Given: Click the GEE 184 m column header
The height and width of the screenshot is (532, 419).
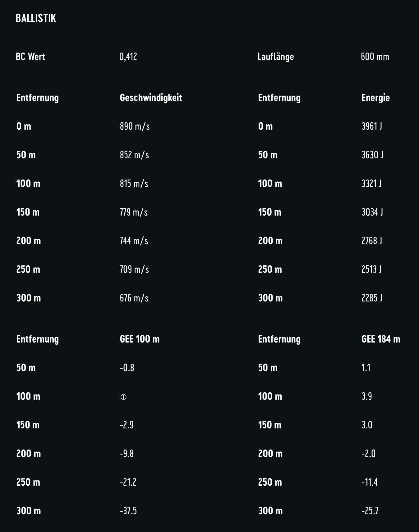Looking at the screenshot, I should 381,339.
